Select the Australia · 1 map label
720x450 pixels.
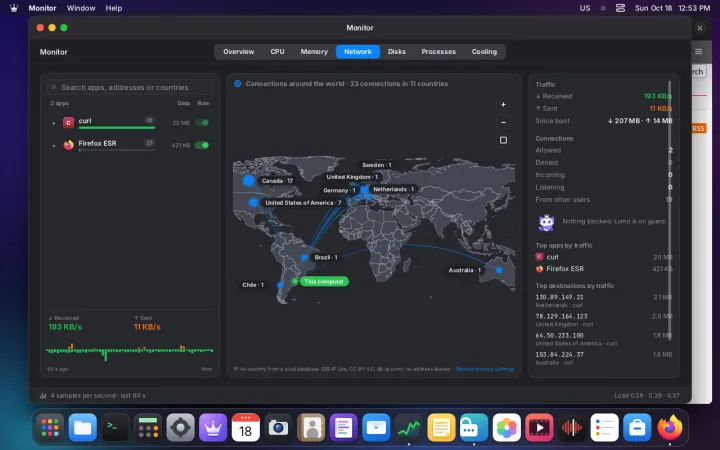click(465, 270)
